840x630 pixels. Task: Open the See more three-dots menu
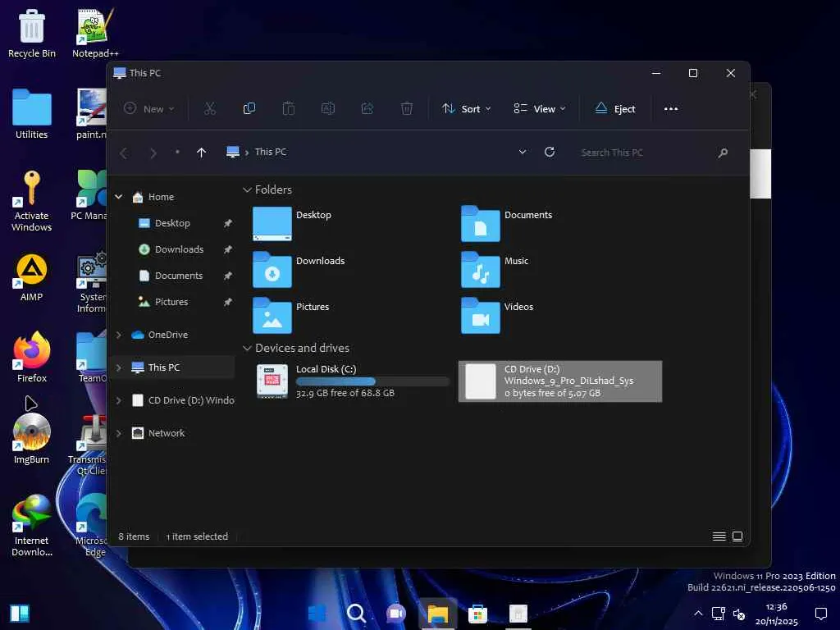pos(671,109)
